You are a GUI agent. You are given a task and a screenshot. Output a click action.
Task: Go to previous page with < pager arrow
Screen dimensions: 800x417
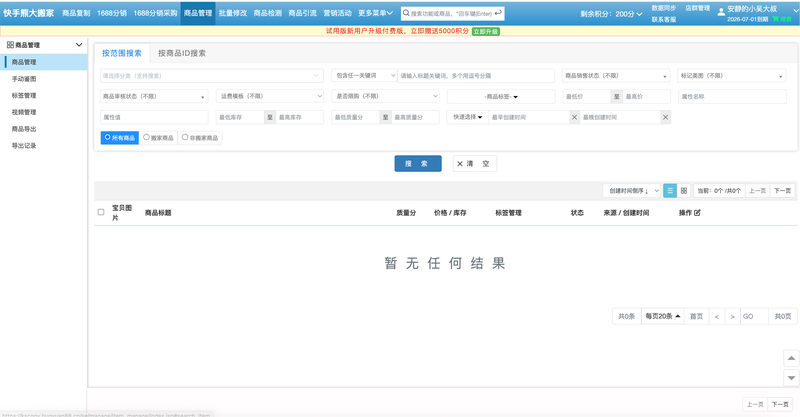[716, 316]
